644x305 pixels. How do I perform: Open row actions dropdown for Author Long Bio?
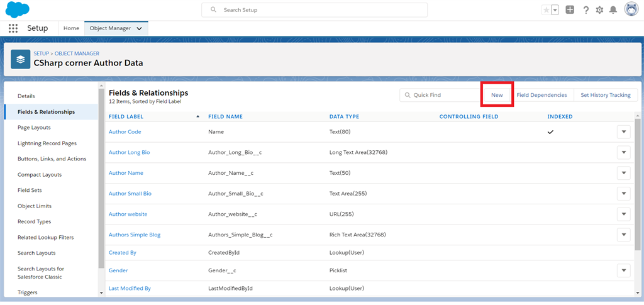point(623,152)
